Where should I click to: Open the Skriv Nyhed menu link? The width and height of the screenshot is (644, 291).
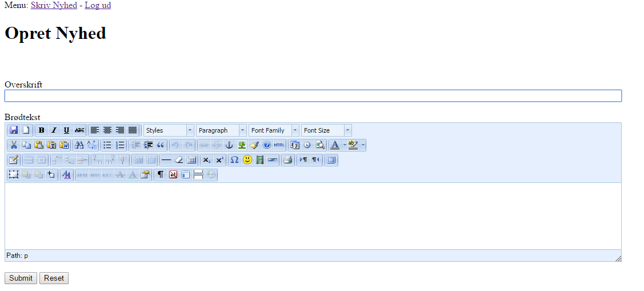pos(54,5)
